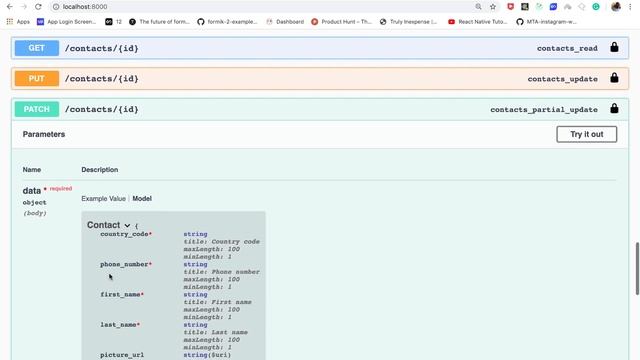Open the Product Hunt bookmark
640x360 pixels.
(342, 22)
